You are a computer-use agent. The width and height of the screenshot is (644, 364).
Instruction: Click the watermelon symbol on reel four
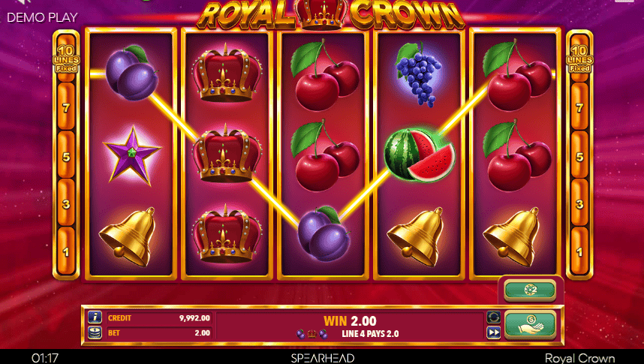pos(420,155)
